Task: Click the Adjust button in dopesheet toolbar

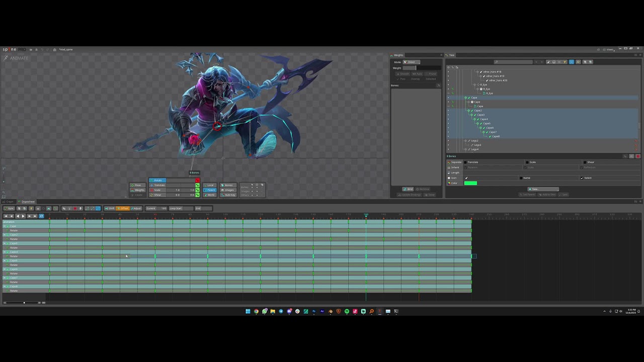Action: coord(136,208)
